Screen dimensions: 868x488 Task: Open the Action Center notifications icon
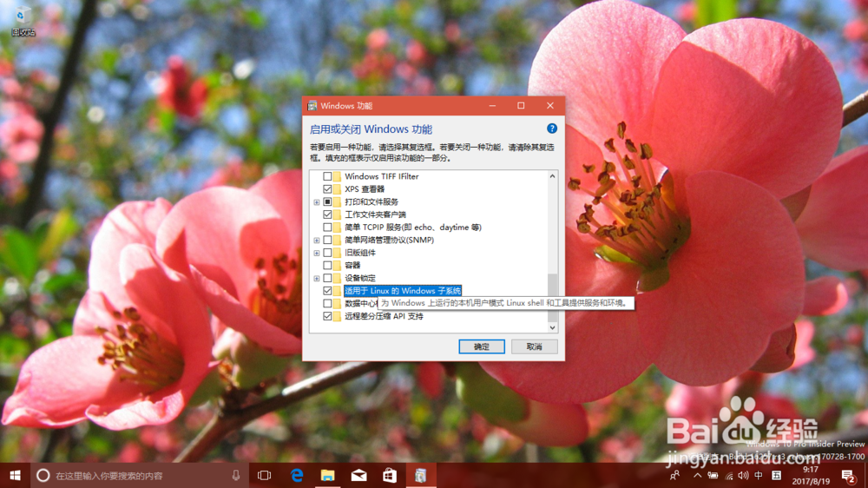848,475
